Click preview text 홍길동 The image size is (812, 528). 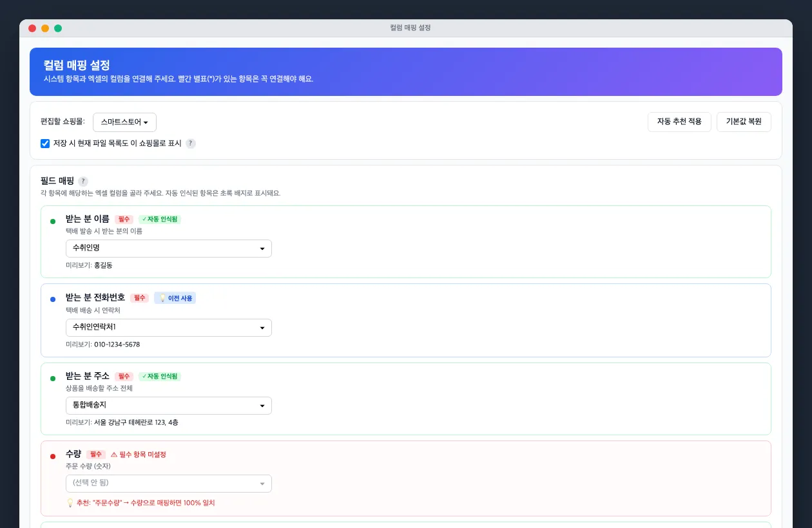tap(103, 265)
